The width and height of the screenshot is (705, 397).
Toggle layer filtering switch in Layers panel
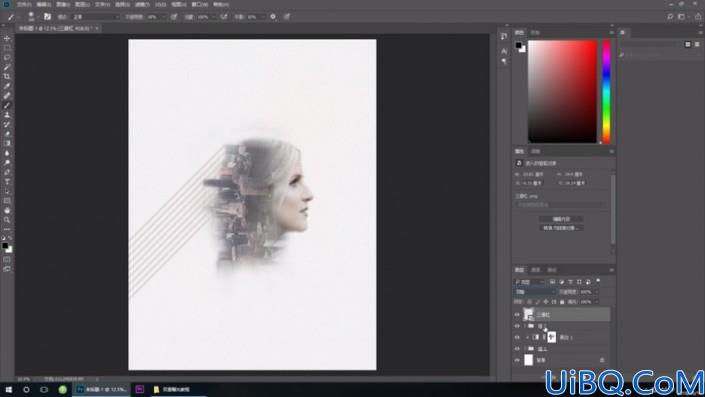(598, 281)
